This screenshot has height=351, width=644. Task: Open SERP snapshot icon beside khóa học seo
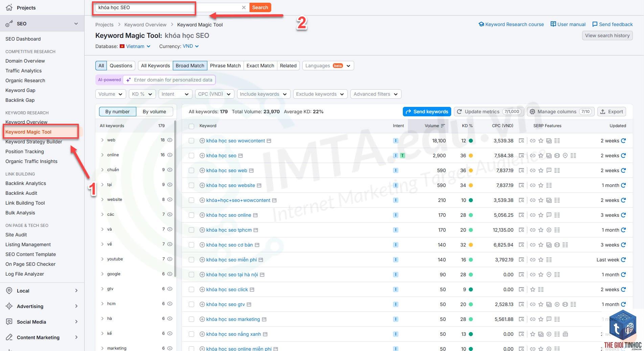coord(240,156)
